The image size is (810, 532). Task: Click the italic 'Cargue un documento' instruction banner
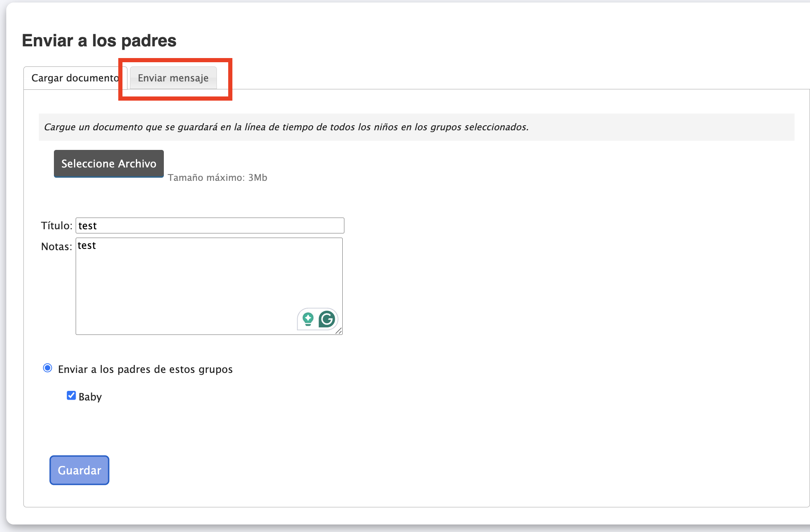[x=286, y=127]
